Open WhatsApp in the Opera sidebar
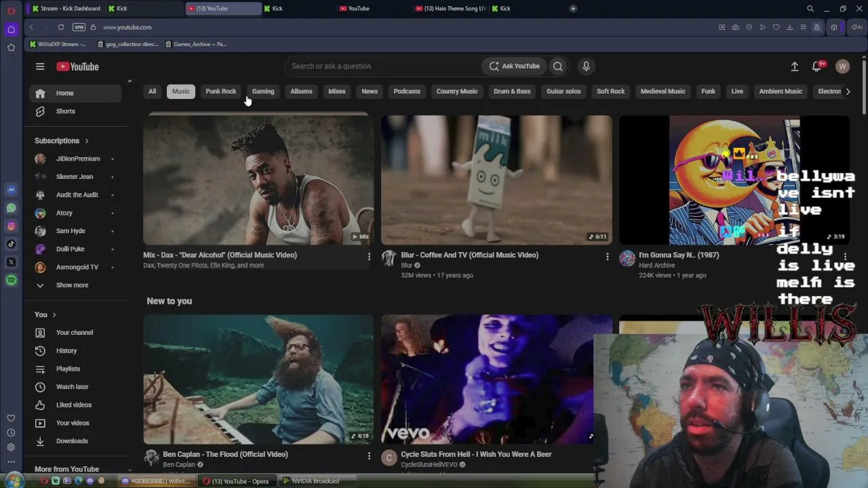The width and height of the screenshot is (868, 488). tap(11, 208)
